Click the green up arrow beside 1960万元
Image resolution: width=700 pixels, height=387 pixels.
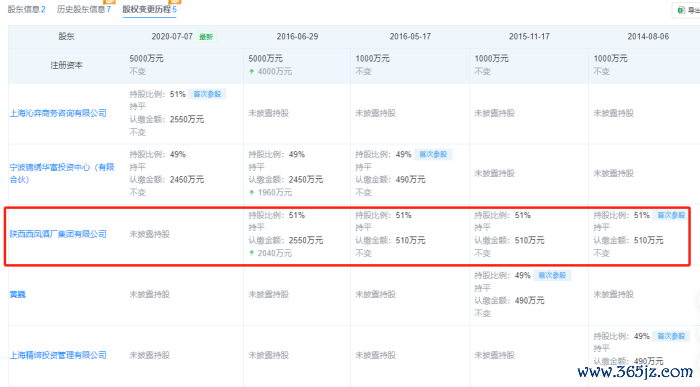[x=252, y=192]
